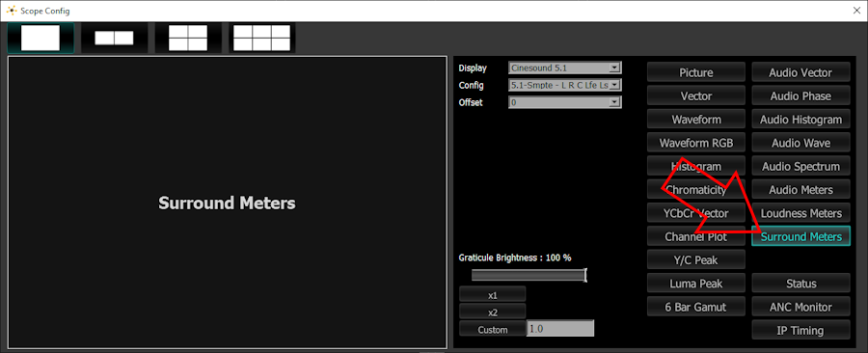Image resolution: width=868 pixels, height=353 pixels.
Task: Click the custom scale value field showing 1.0
Action: click(560, 328)
